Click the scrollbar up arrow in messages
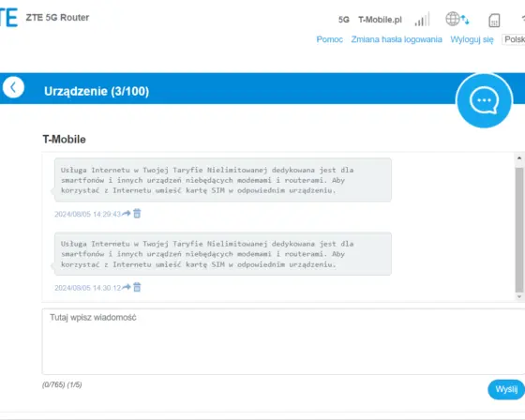 pos(519,157)
